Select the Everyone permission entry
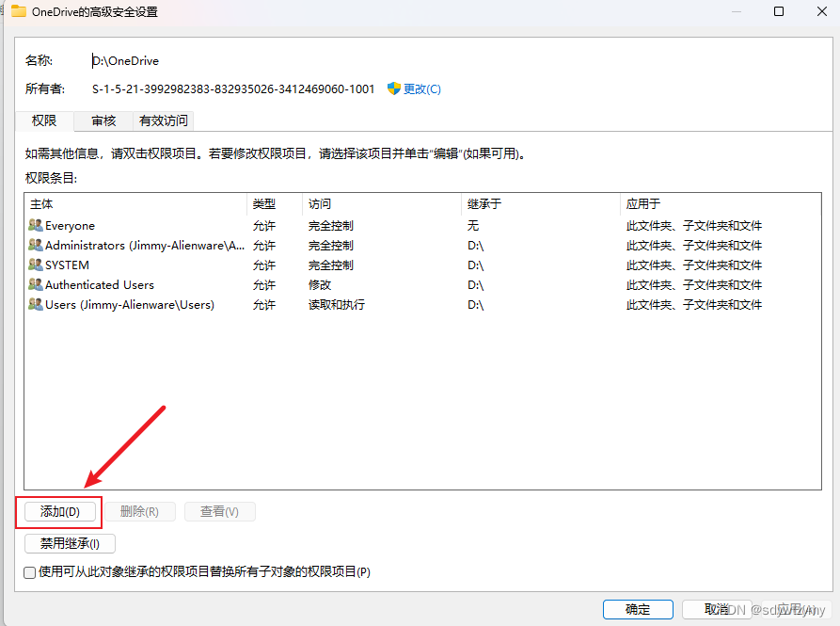Image resolution: width=840 pixels, height=626 pixels. pos(422,226)
